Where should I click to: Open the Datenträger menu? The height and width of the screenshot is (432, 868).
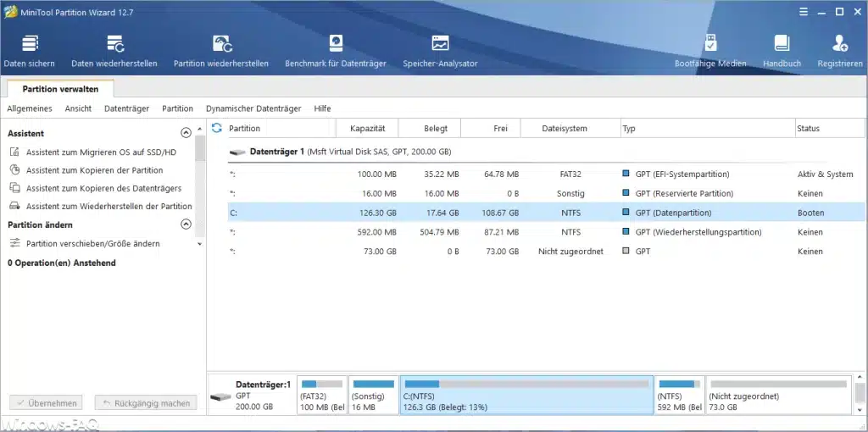coord(127,108)
